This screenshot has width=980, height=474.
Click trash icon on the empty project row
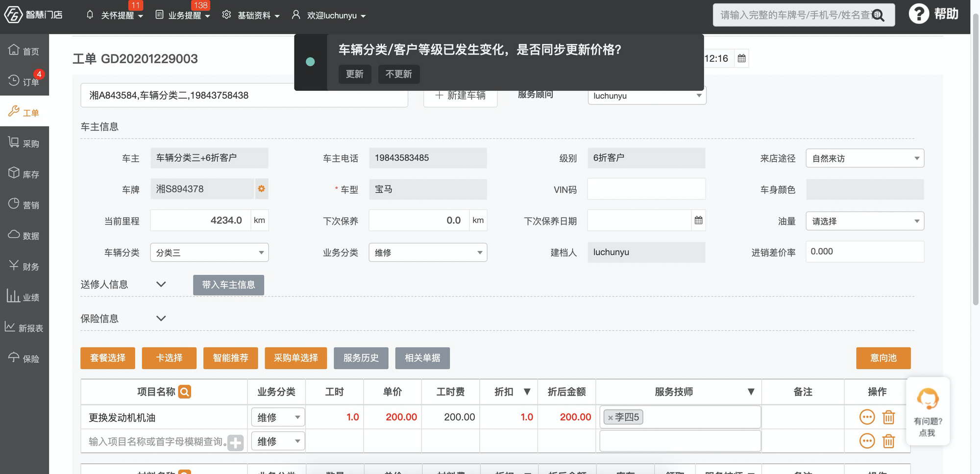tap(888, 441)
